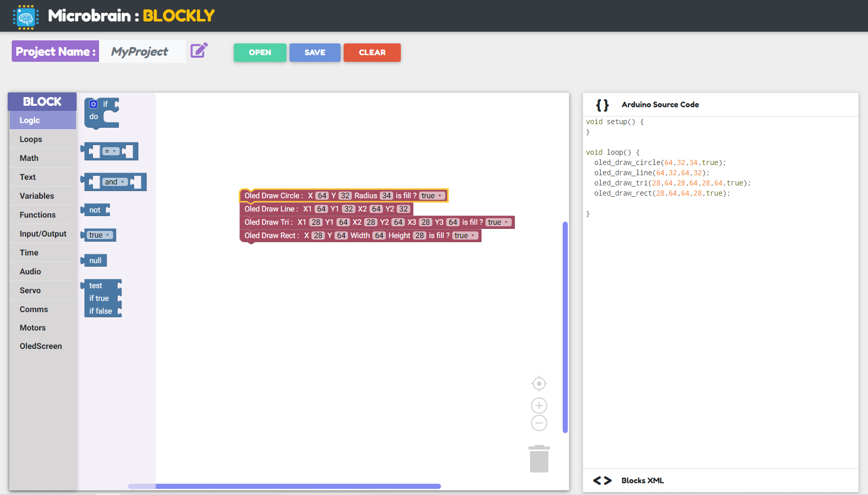Click the Microbrain brain chip logo
The width and height of the screenshot is (868, 495).
click(x=26, y=17)
